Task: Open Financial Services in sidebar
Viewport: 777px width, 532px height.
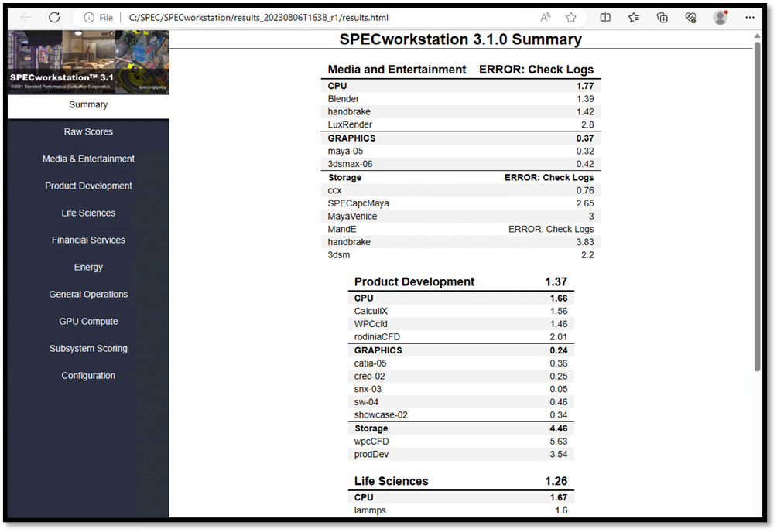Action: click(88, 240)
